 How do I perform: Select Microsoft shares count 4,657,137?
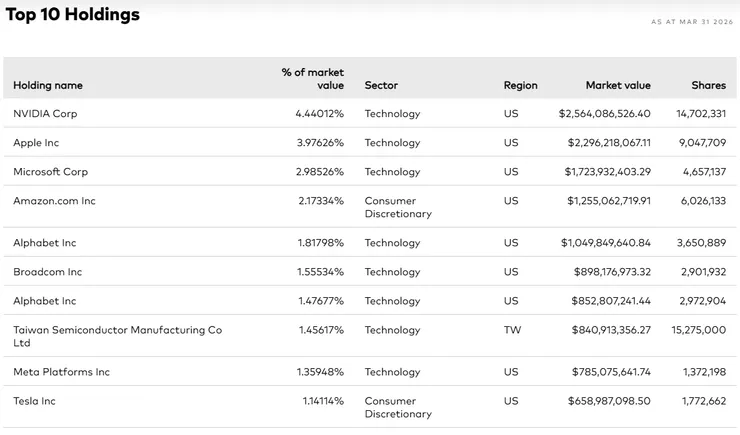704,172
